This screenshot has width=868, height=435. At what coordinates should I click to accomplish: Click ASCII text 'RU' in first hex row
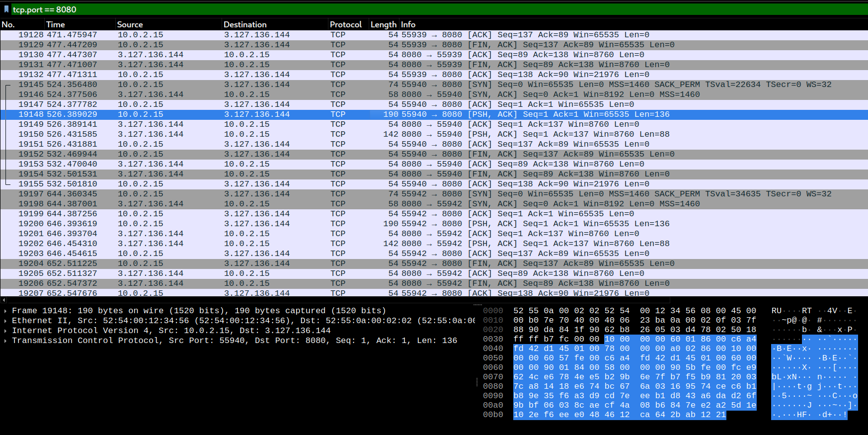tap(777, 311)
